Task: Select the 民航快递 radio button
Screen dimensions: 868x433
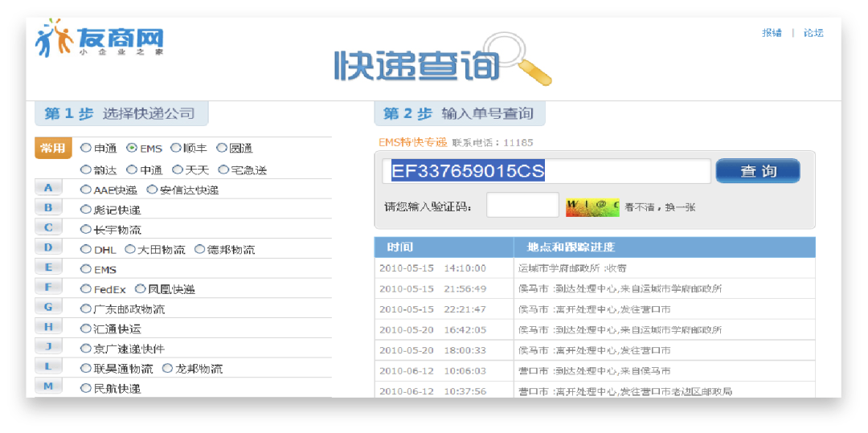Action: (85, 388)
